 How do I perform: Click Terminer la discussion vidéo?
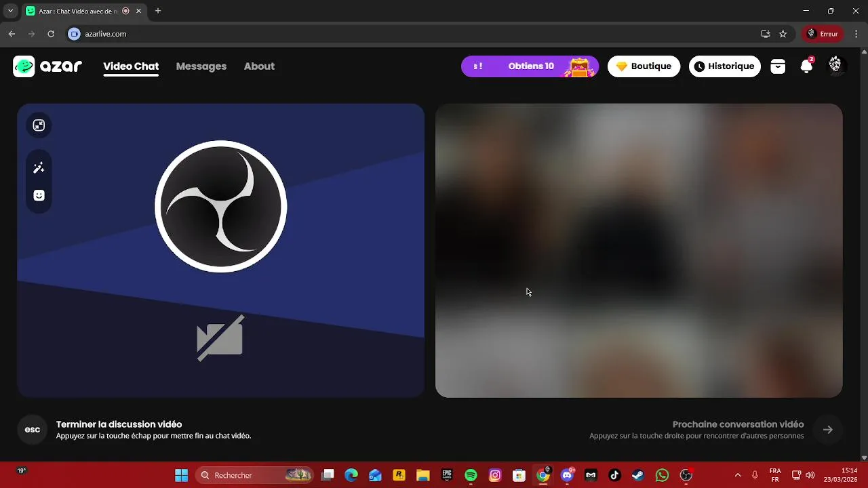(119, 424)
